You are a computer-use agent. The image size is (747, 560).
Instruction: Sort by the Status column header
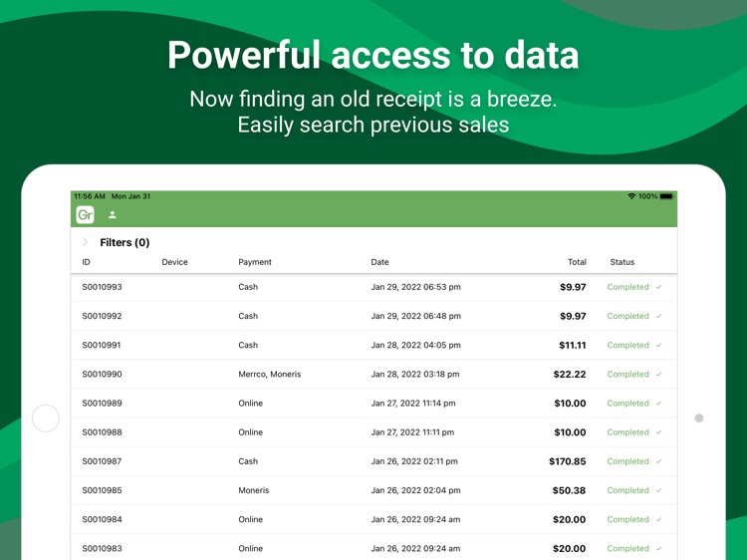tap(622, 262)
